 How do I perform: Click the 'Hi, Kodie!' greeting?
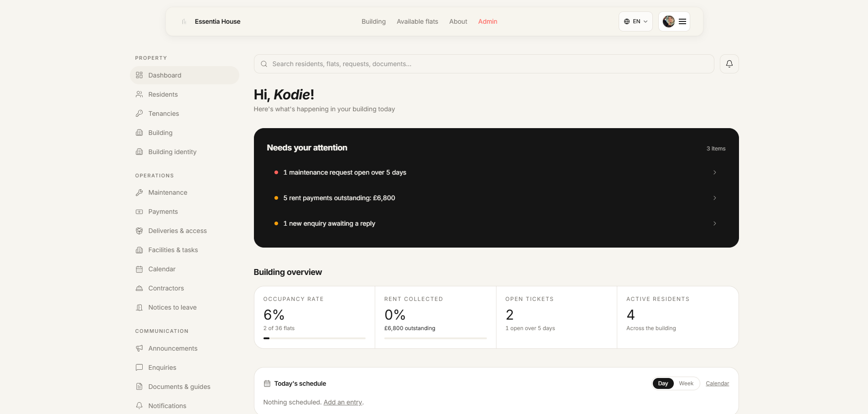[284, 94]
